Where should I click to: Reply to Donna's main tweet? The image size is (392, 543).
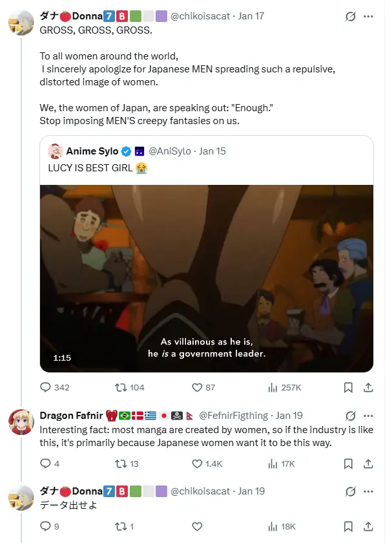point(46,387)
